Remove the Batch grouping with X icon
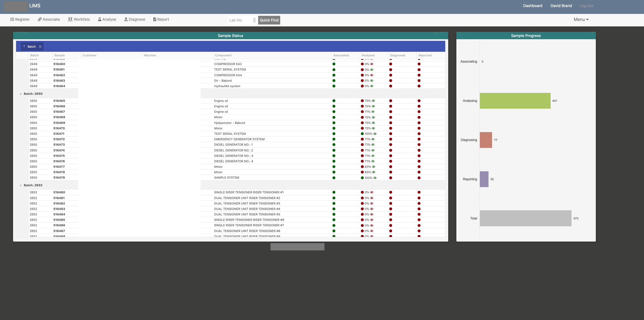The width and height of the screenshot is (644, 320). pyautogui.click(x=40, y=47)
